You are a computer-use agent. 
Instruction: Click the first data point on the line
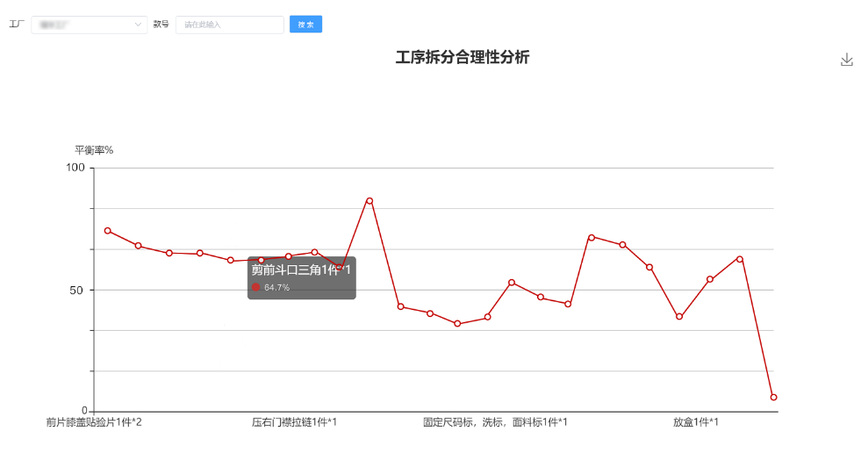pos(108,231)
